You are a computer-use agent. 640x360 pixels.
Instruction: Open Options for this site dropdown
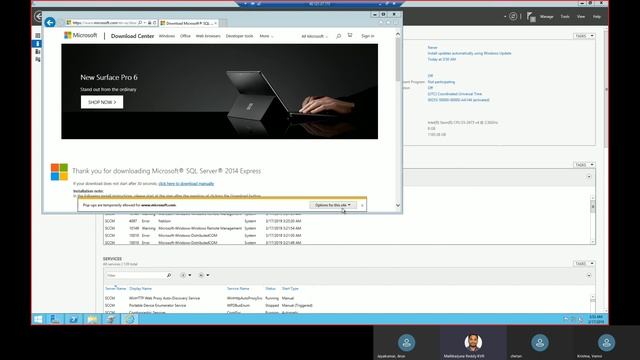click(333, 205)
